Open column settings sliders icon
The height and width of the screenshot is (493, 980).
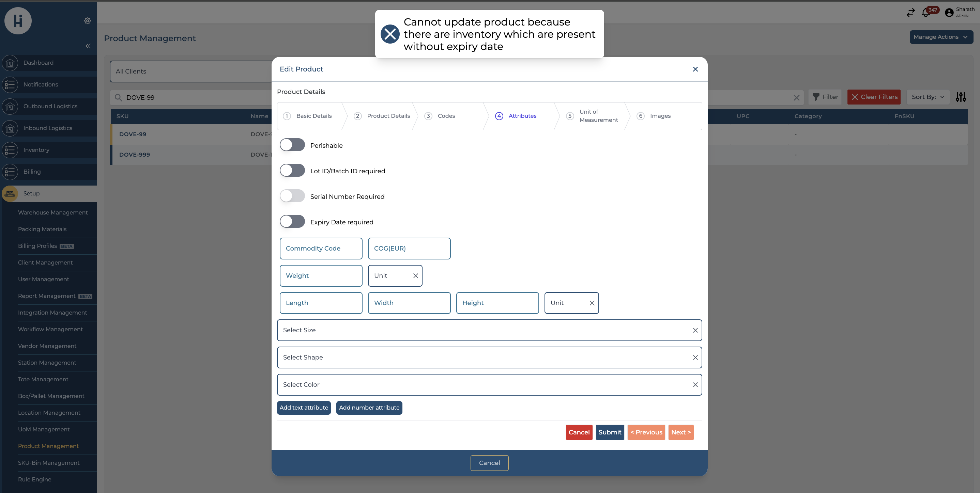(x=961, y=97)
